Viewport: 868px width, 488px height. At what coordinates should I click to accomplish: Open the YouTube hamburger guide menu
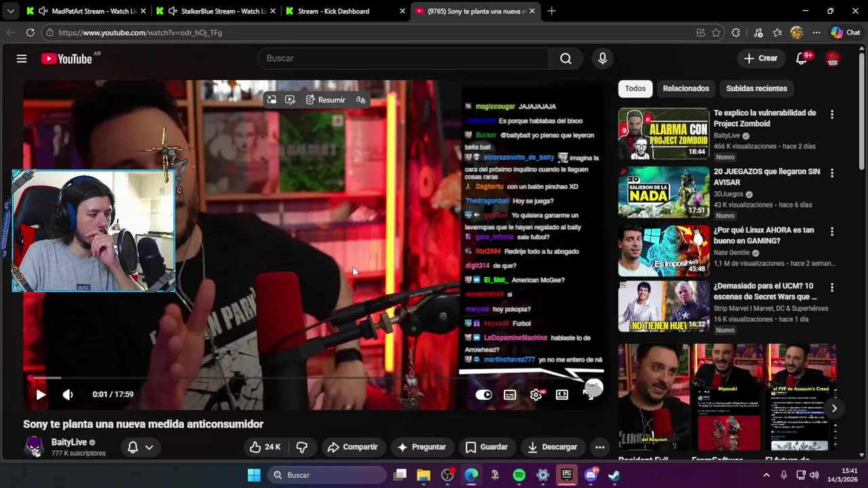22,58
